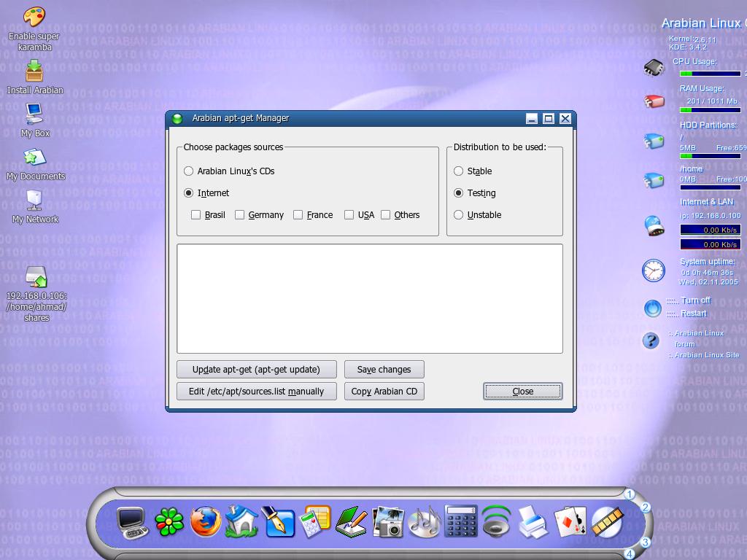Click the green window menu orb icon
This screenshot has width=747, height=560.
(x=177, y=119)
